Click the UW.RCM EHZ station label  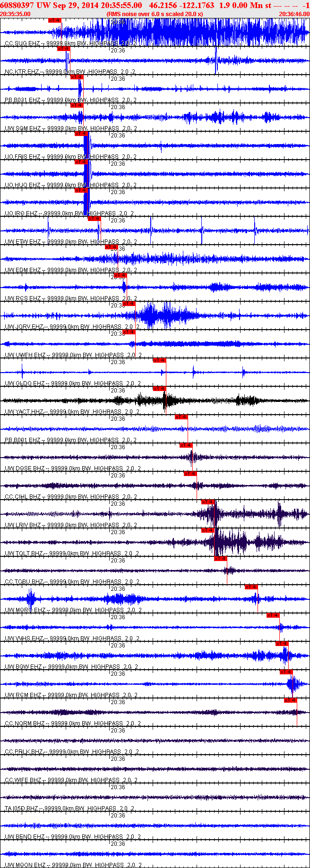coord(23,695)
